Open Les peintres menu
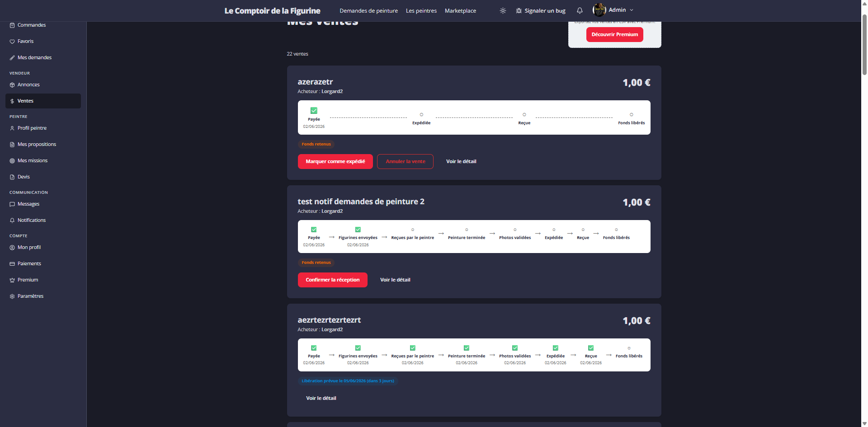The width and height of the screenshot is (868, 427). [x=421, y=11]
